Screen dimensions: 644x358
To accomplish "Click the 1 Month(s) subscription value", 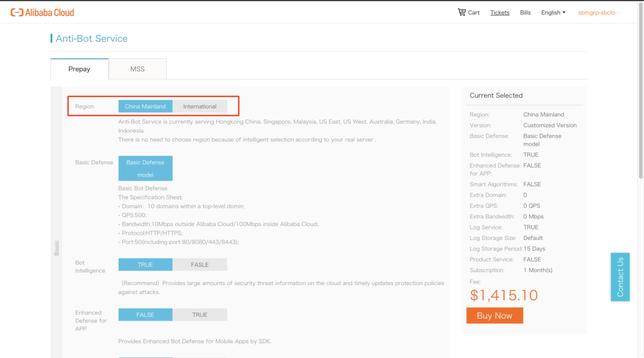I will [538, 270].
